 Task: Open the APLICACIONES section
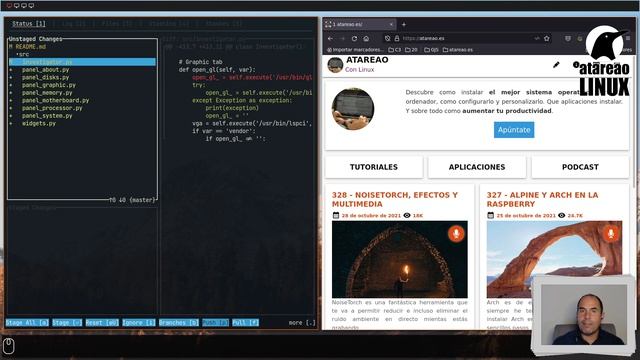[x=477, y=167]
